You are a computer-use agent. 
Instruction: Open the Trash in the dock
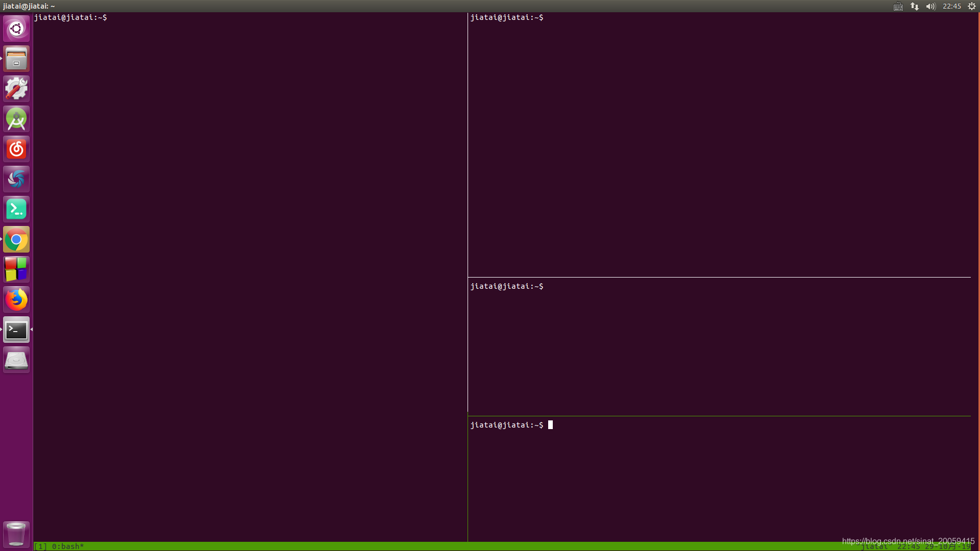[16, 534]
